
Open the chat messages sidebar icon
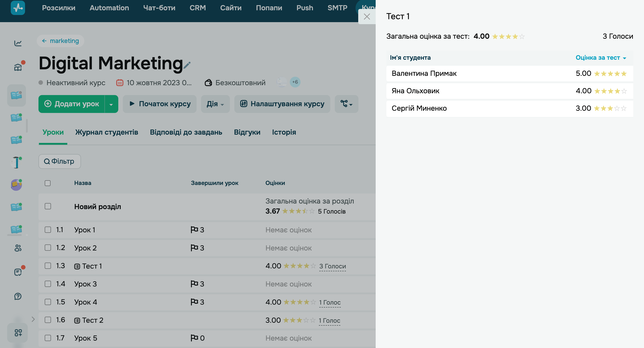click(18, 272)
